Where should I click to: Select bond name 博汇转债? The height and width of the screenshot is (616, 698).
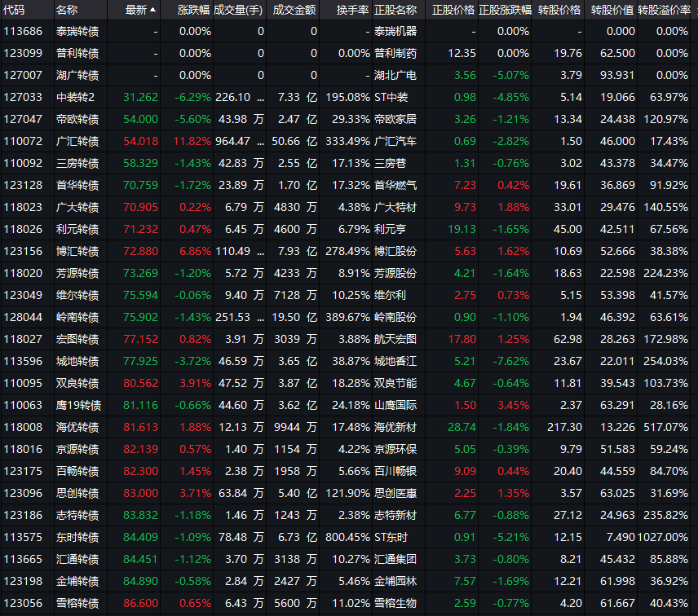coord(77,251)
